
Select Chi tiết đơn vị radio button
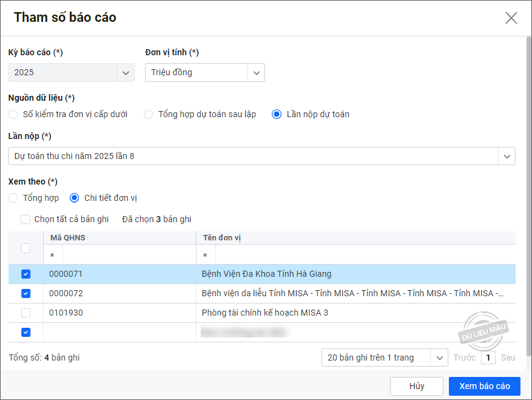[75, 198]
